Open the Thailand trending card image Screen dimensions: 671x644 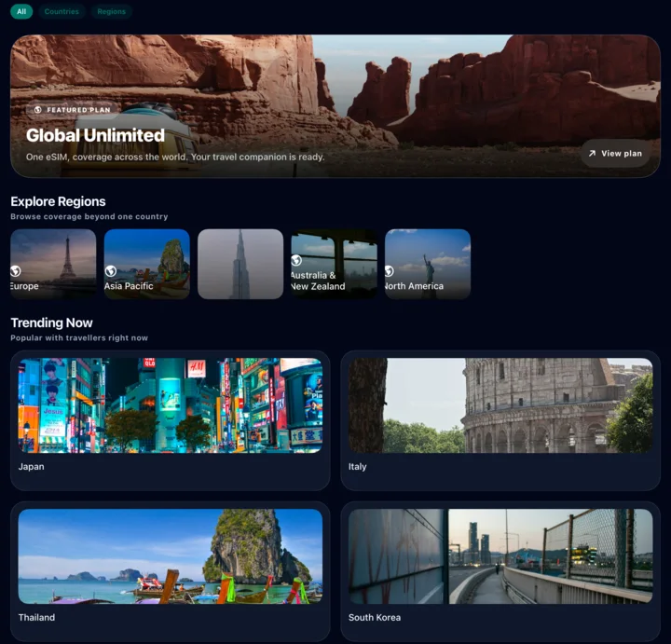171,556
